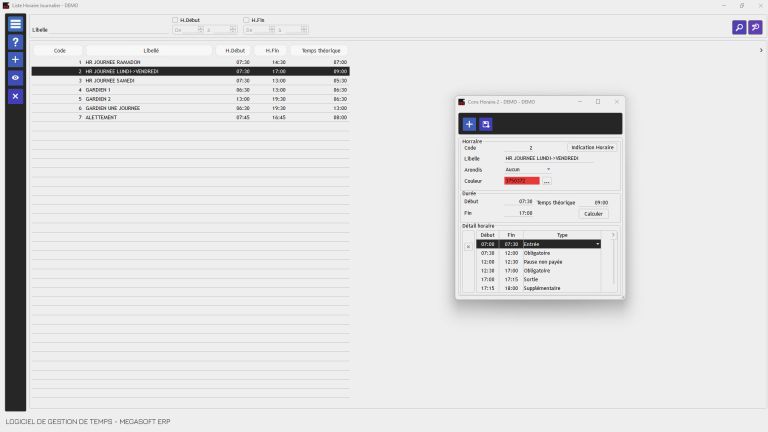Select the Obligatoire row starting at 07:30

click(538, 253)
